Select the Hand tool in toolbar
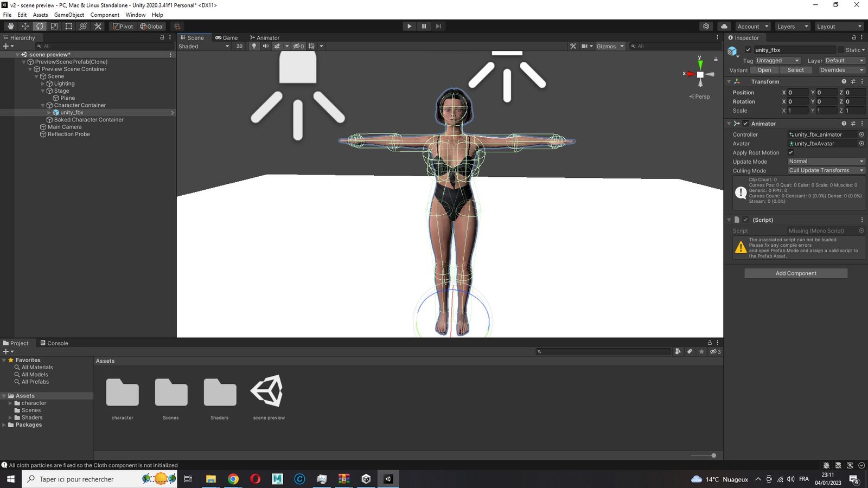The width and height of the screenshot is (868, 488). (x=10, y=26)
